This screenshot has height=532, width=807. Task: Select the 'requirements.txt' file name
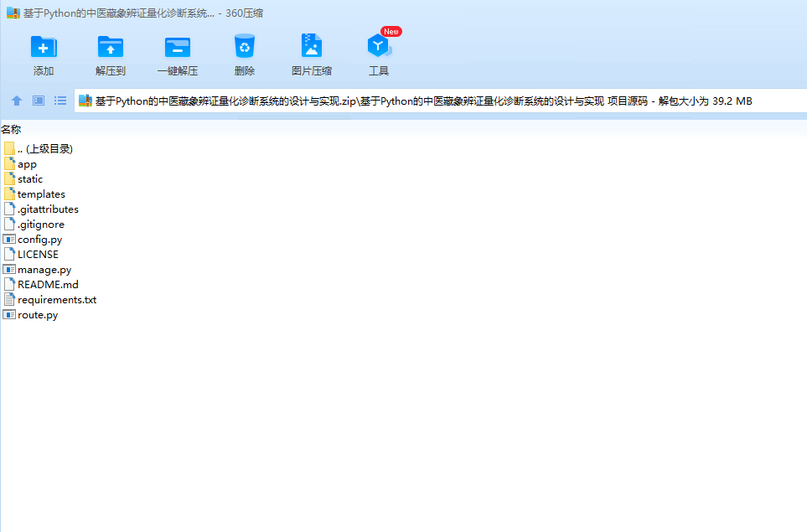coord(57,299)
